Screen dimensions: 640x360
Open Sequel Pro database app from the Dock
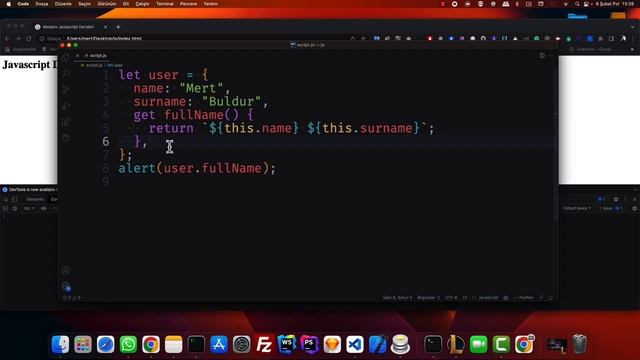(x=400, y=344)
